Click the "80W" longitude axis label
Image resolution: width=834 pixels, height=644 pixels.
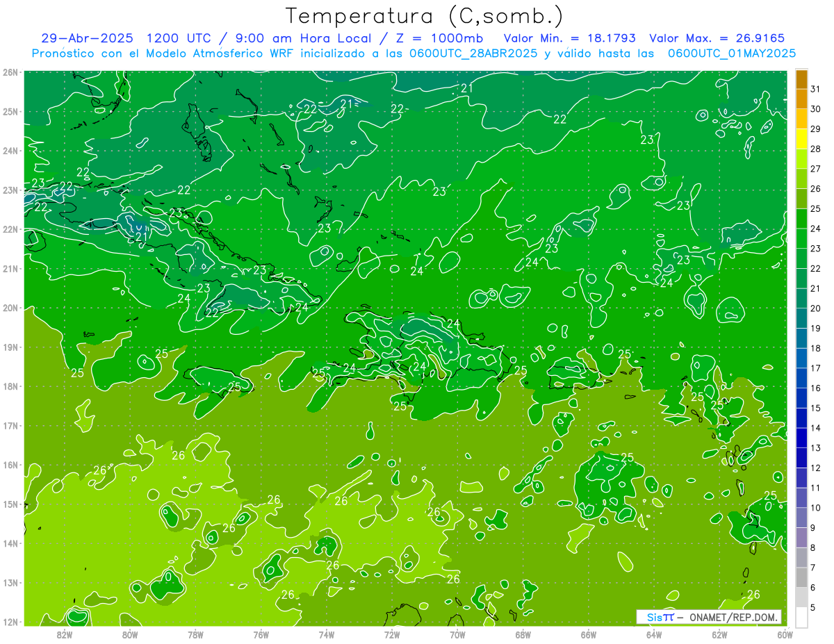[130, 635]
